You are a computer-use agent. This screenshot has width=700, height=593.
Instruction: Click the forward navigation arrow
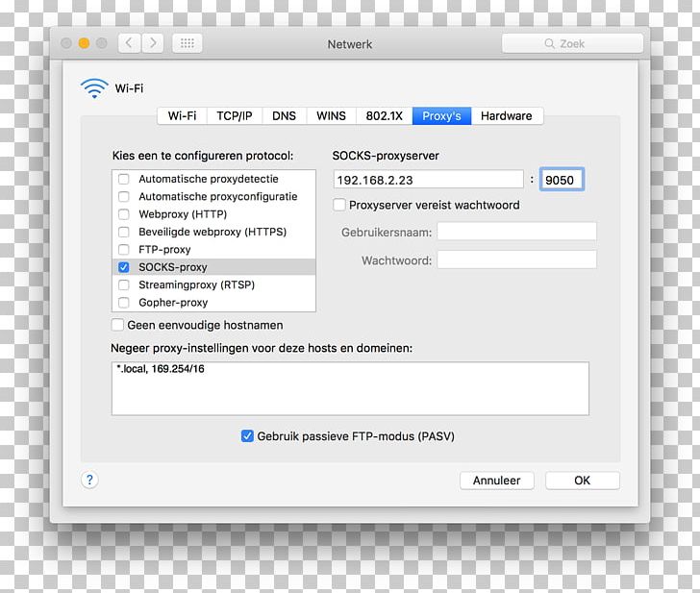click(153, 43)
